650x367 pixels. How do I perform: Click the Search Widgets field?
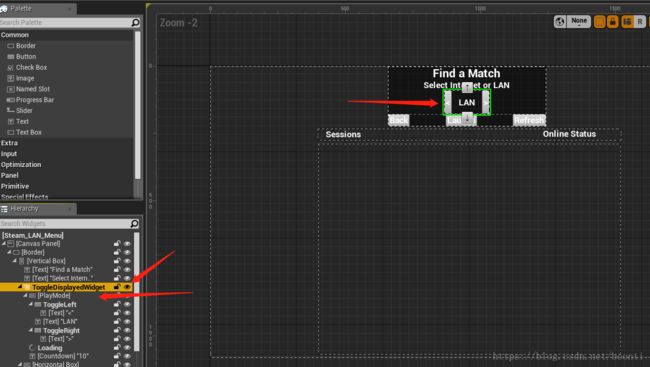pos(65,224)
